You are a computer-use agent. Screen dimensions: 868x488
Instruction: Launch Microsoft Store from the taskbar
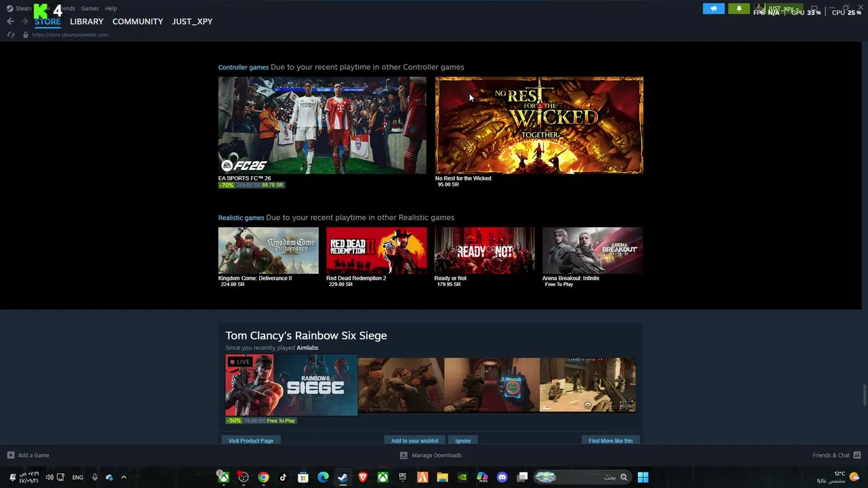[303, 477]
